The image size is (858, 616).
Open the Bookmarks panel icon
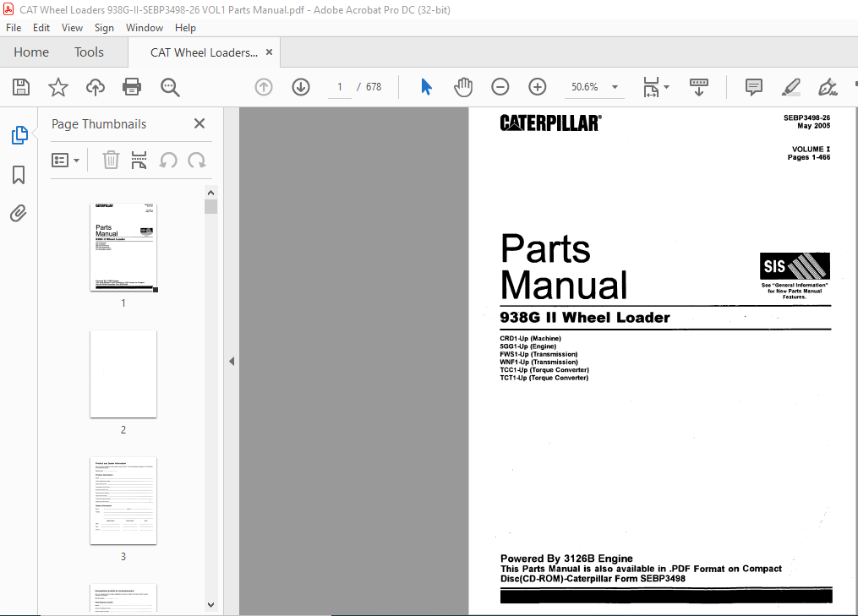pyautogui.click(x=19, y=175)
